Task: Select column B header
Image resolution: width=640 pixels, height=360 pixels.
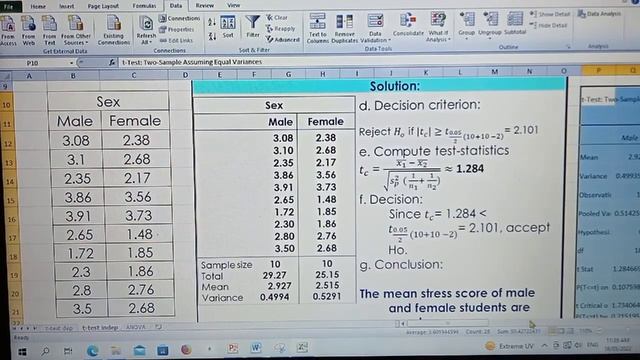Action: 73,76
